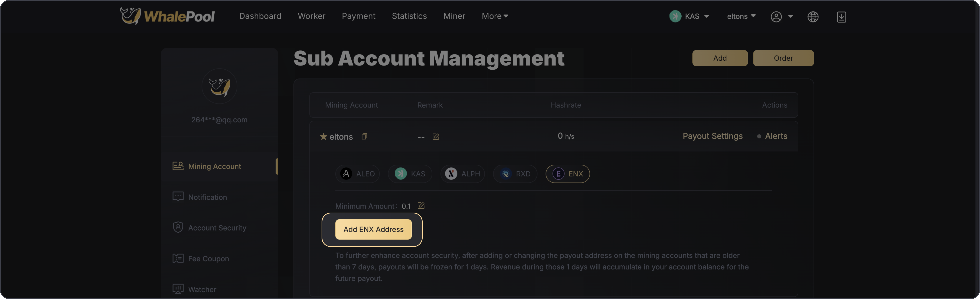Click the whale avatar in sidebar

pyautogui.click(x=219, y=86)
